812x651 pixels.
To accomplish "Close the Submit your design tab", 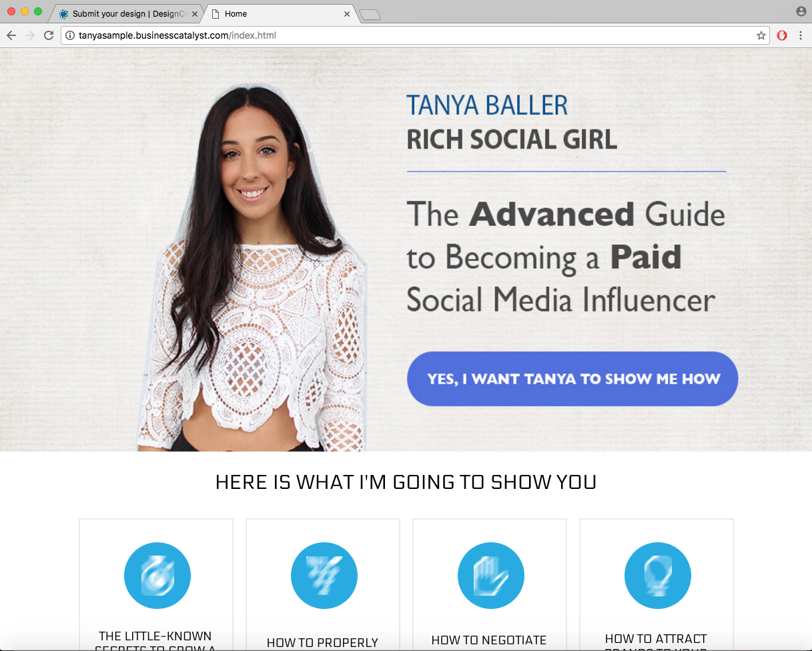I will [194, 13].
